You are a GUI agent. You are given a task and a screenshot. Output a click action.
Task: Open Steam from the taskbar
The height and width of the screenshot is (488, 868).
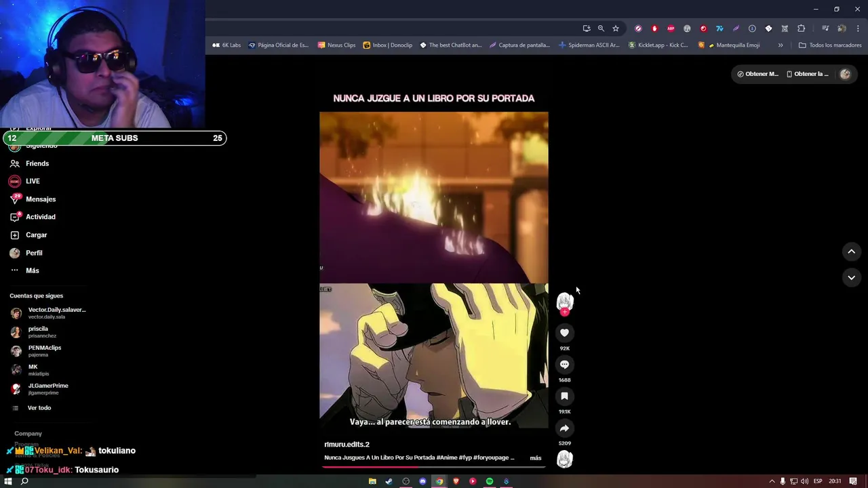(389, 481)
